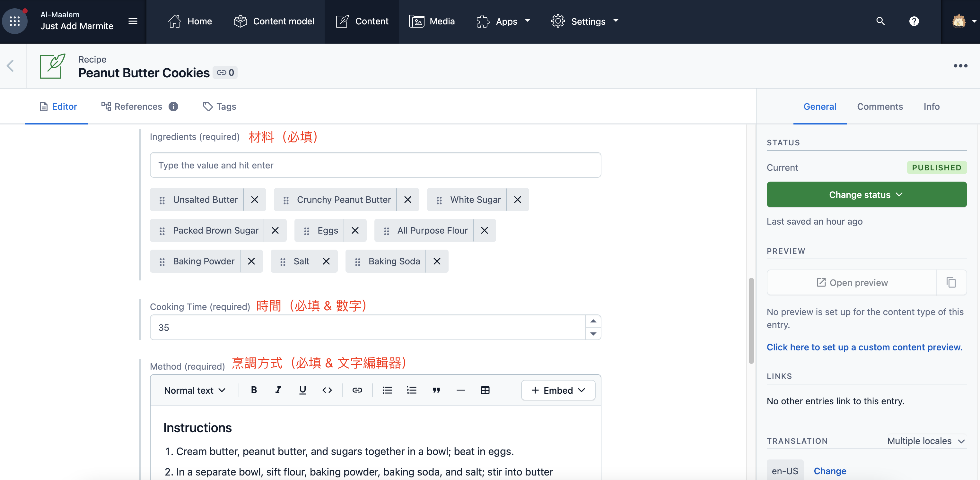The image size is (980, 480).
Task: Click Open preview button
Action: point(852,282)
